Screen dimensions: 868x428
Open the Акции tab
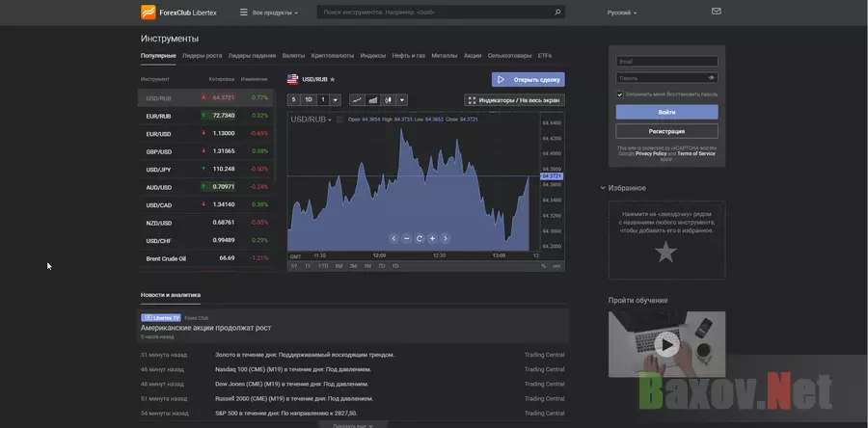[473, 55]
